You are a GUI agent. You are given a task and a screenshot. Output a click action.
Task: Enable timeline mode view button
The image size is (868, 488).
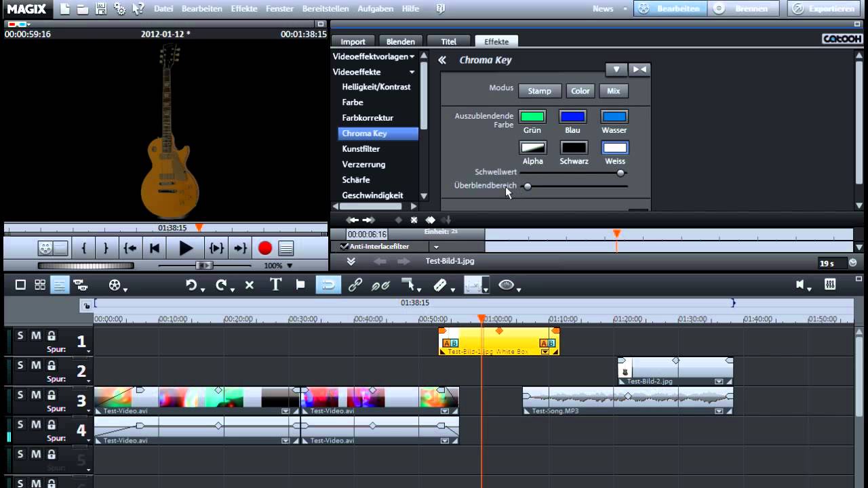[x=60, y=285]
